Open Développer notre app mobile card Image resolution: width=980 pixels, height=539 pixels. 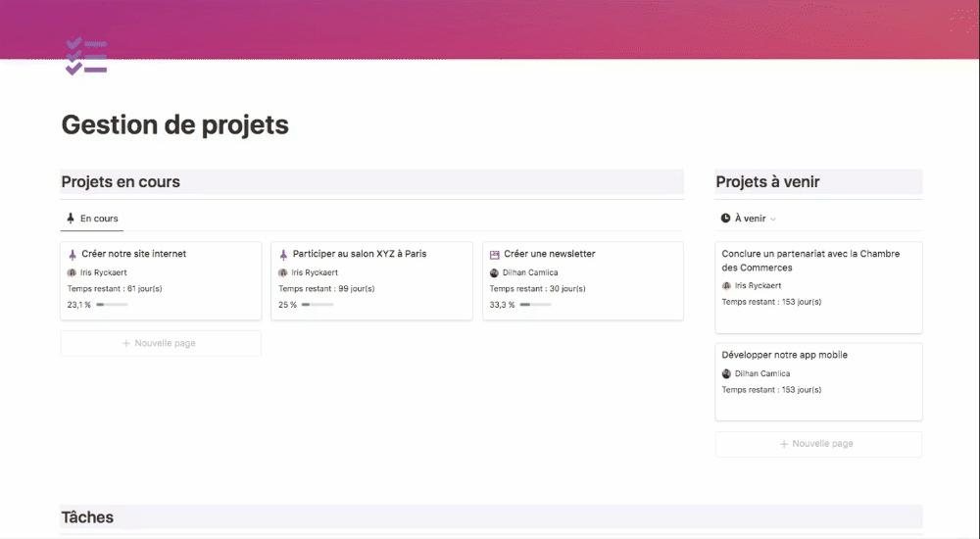[x=784, y=355]
